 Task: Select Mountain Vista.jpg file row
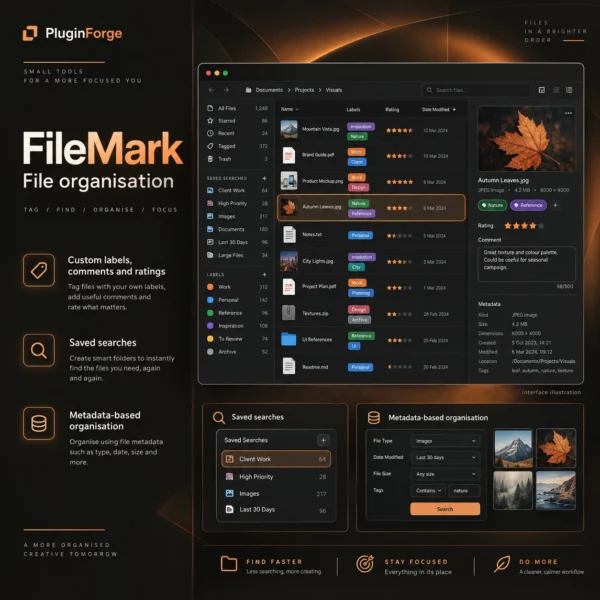[370, 130]
